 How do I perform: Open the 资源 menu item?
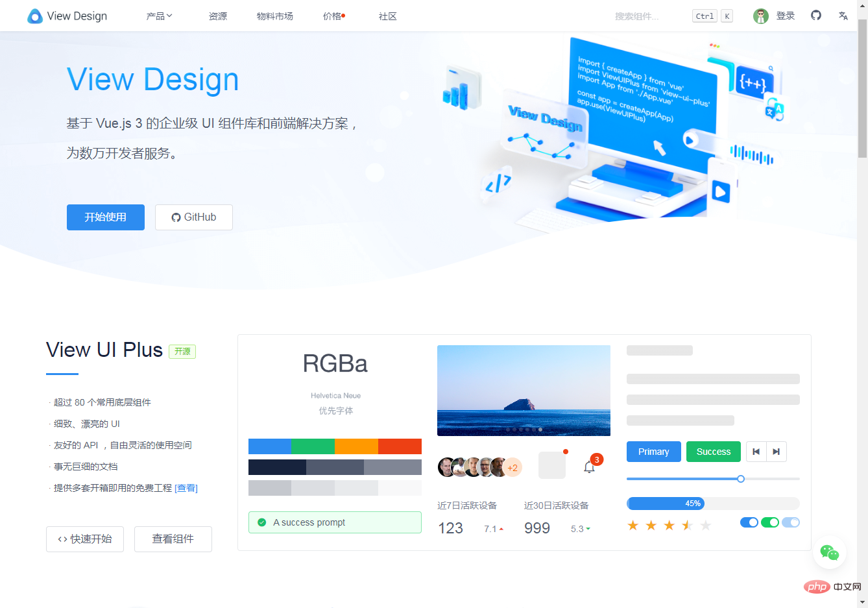point(218,16)
